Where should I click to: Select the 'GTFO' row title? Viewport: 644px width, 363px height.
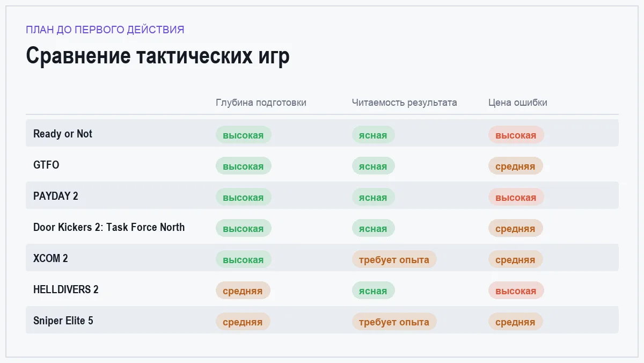[x=46, y=165]
